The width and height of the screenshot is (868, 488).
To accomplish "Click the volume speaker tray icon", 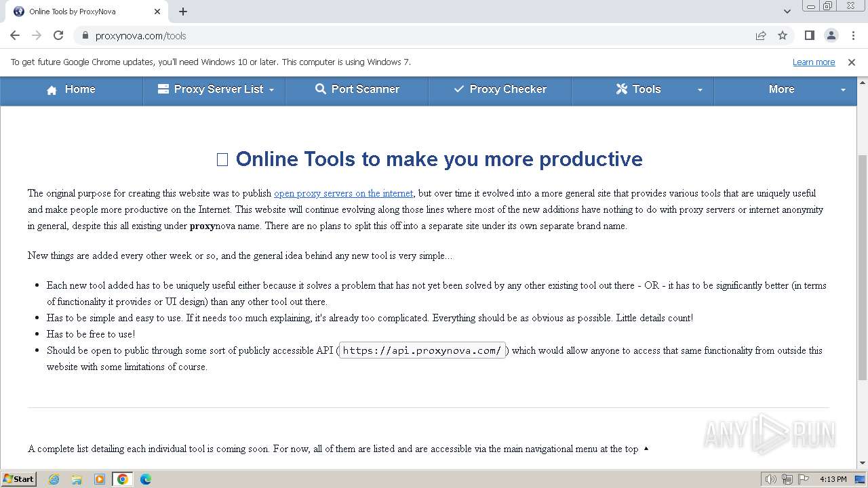I will [770, 479].
